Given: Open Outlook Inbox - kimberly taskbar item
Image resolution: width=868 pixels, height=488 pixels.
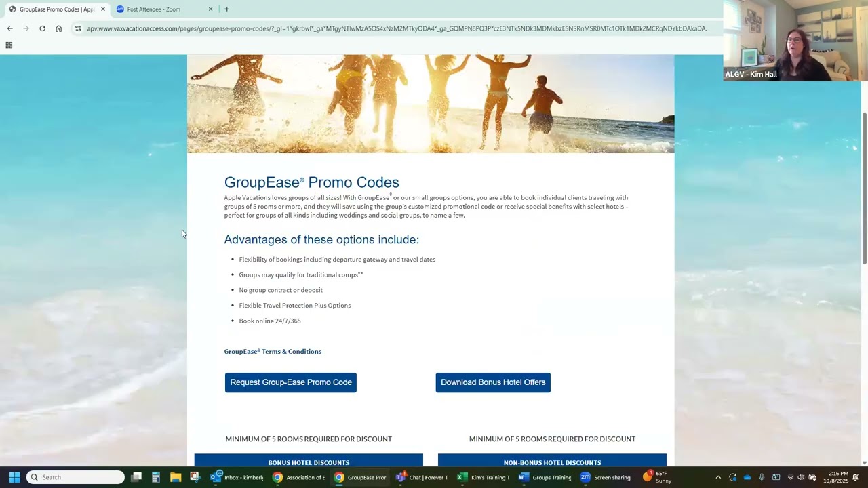Looking at the screenshot, I should [x=237, y=477].
